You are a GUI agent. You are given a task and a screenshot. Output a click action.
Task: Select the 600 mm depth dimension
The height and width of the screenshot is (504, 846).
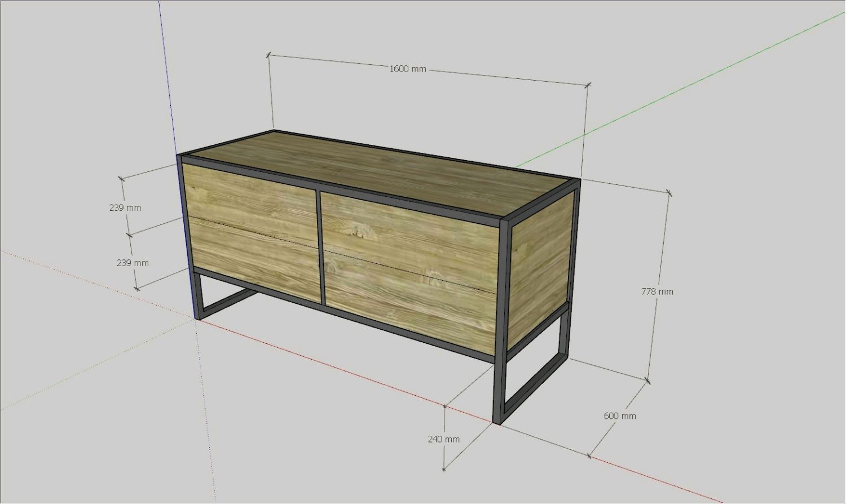pos(619,415)
